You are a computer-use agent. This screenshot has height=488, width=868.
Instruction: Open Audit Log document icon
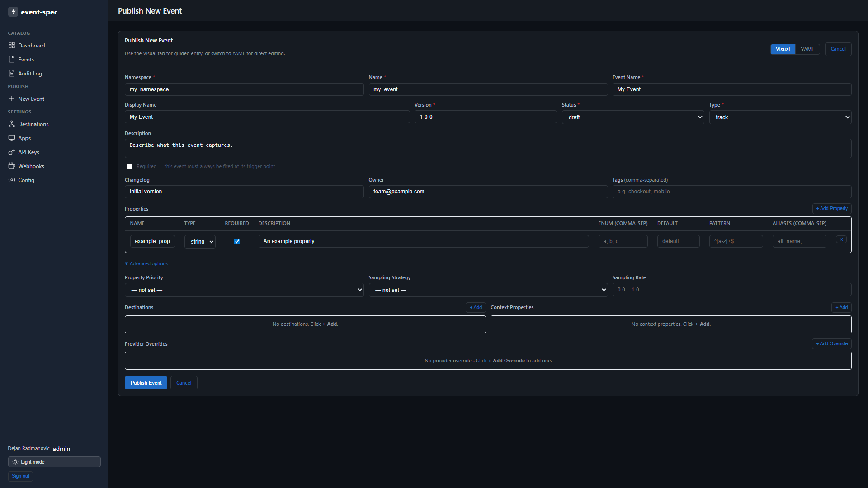(x=12, y=73)
